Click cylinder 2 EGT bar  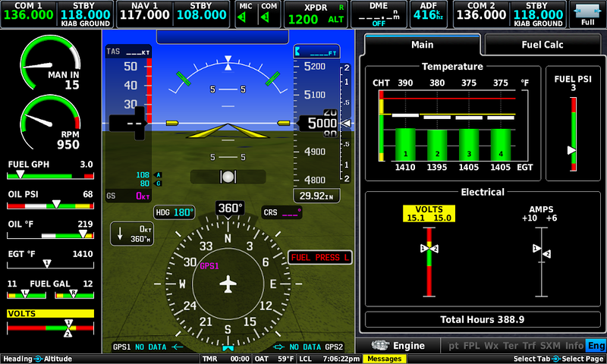click(437, 145)
